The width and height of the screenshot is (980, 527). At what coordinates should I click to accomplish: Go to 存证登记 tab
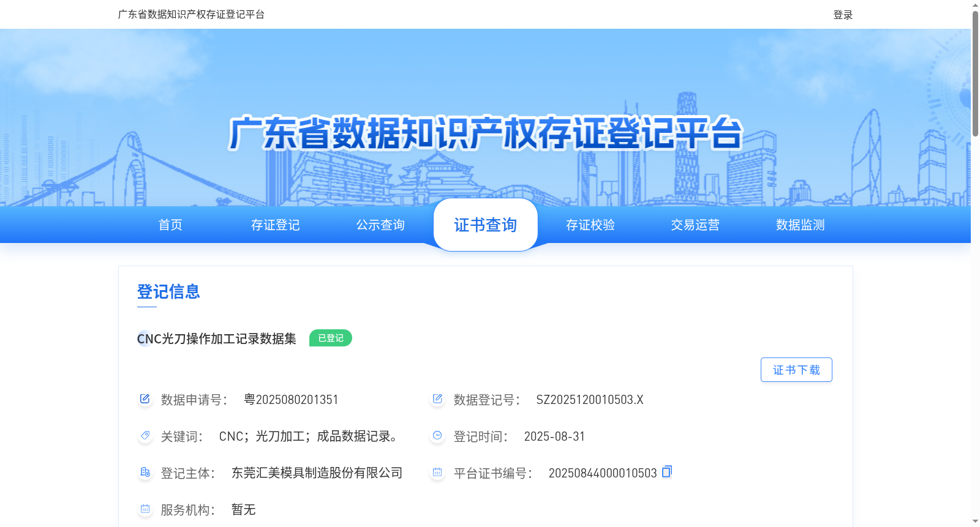coord(276,225)
